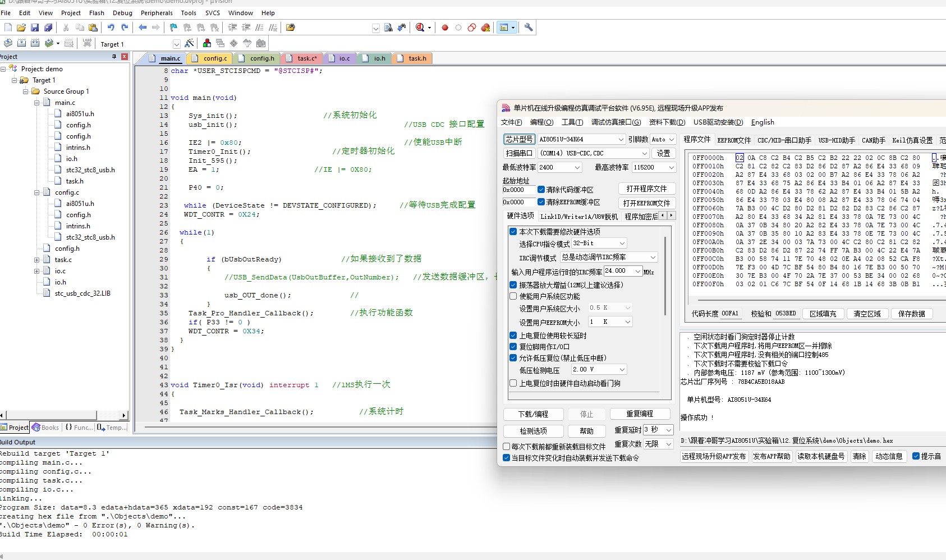Viewport: 946px width, 560px height.
Task: Click the 打开程序文件 button
Action: [647, 189]
